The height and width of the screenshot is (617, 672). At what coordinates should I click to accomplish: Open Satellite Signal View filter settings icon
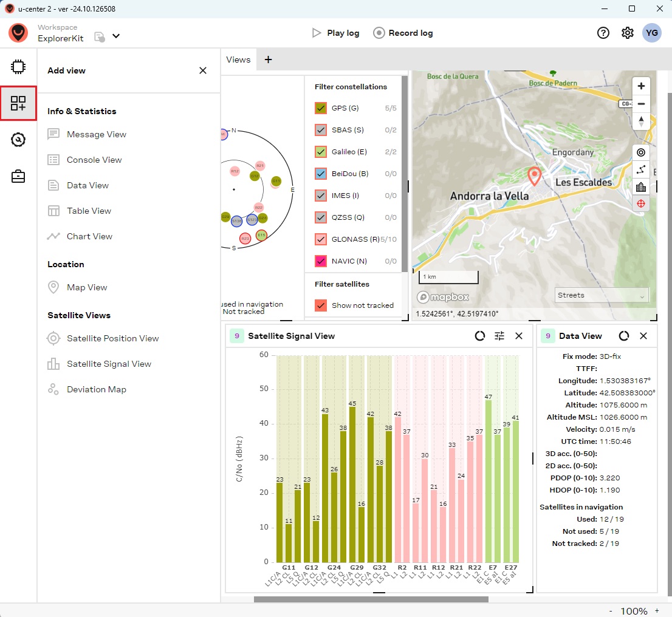[499, 336]
